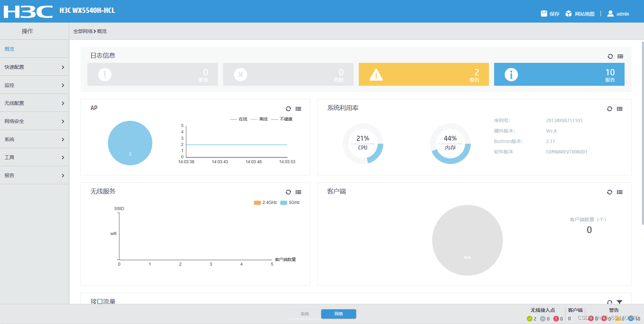The image size is (644, 324).
Task: Click the Save (保存) disk icon
Action: point(544,14)
